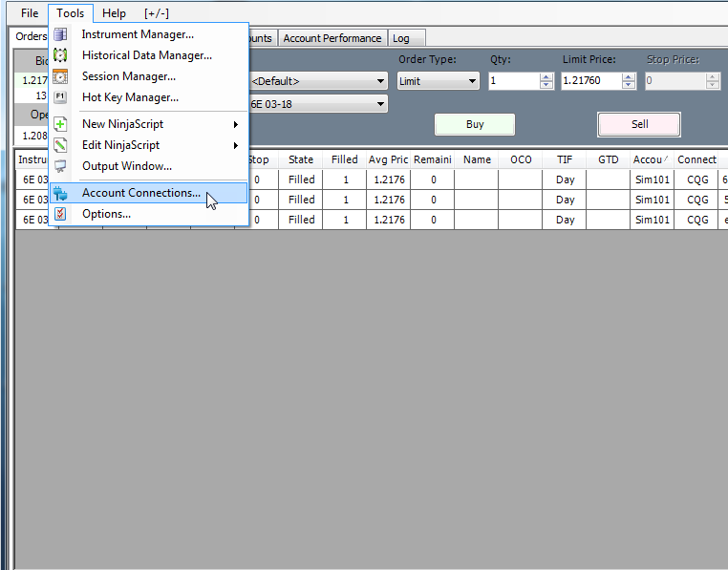Image resolution: width=728 pixels, height=570 pixels.
Task: Click the GTD column header
Action: point(609,159)
